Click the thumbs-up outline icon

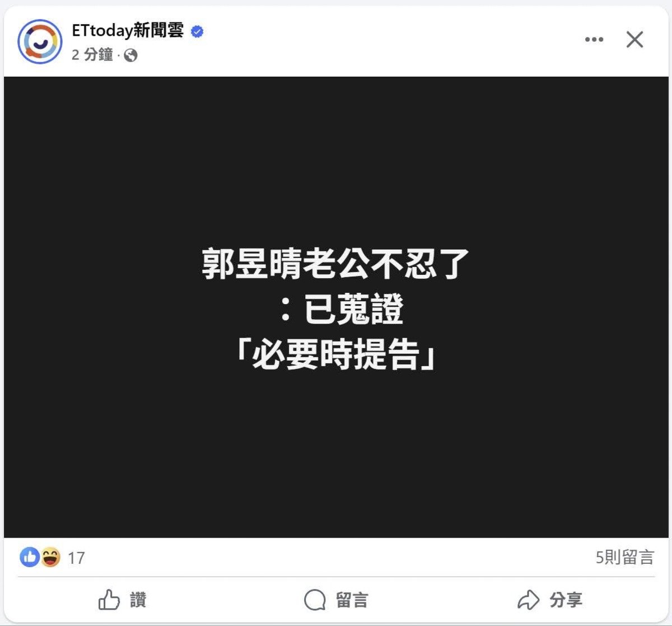tap(109, 600)
